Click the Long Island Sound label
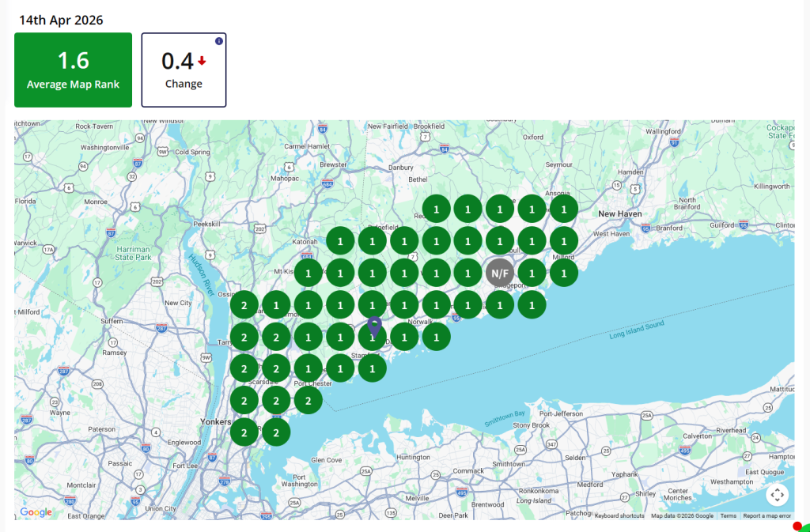810x532 pixels. click(x=637, y=330)
